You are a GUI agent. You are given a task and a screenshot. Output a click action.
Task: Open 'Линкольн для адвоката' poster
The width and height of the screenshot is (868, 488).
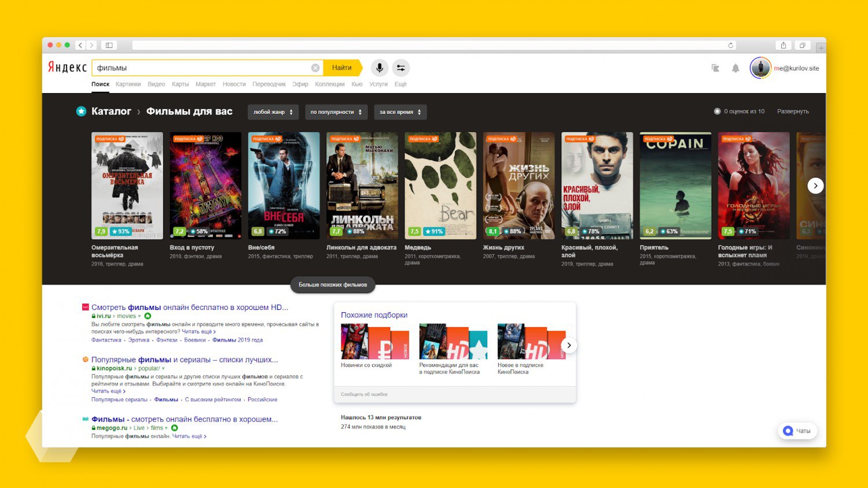pyautogui.click(x=362, y=186)
